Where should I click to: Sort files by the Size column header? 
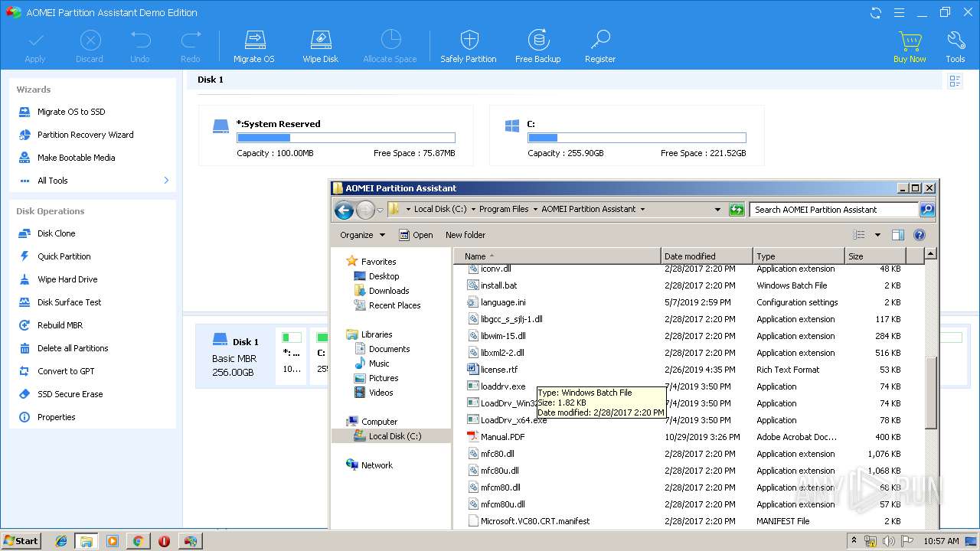click(875, 256)
